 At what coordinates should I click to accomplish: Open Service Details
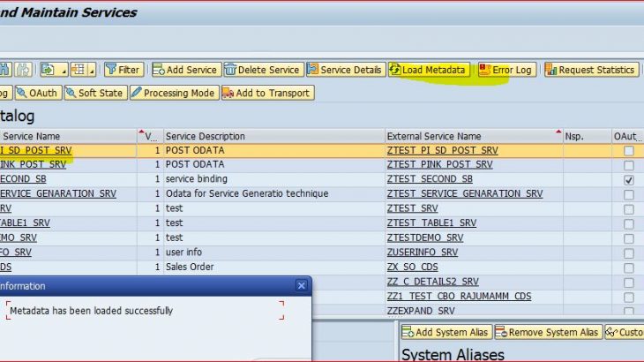point(344,70)
